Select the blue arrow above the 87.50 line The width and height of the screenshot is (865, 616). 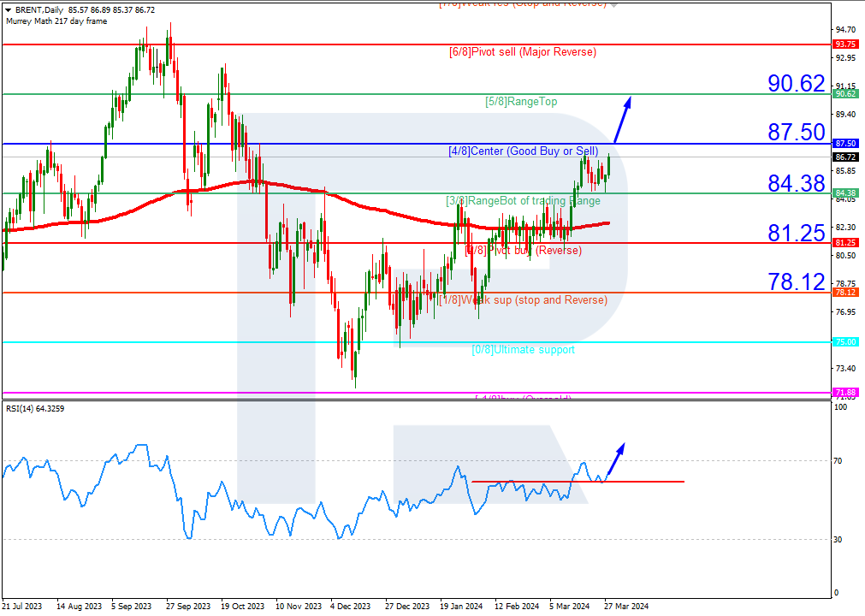click(622, 120)
